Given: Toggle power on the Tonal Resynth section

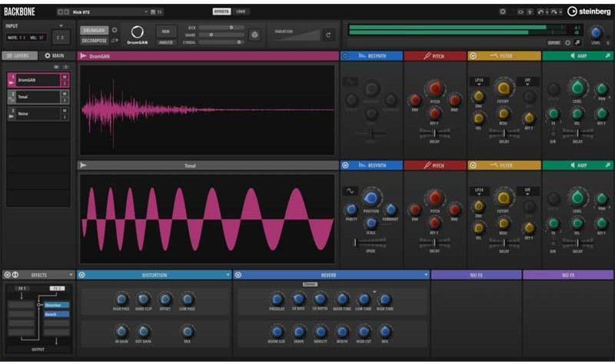Looking at the screenshot, I should pos(346,165).
